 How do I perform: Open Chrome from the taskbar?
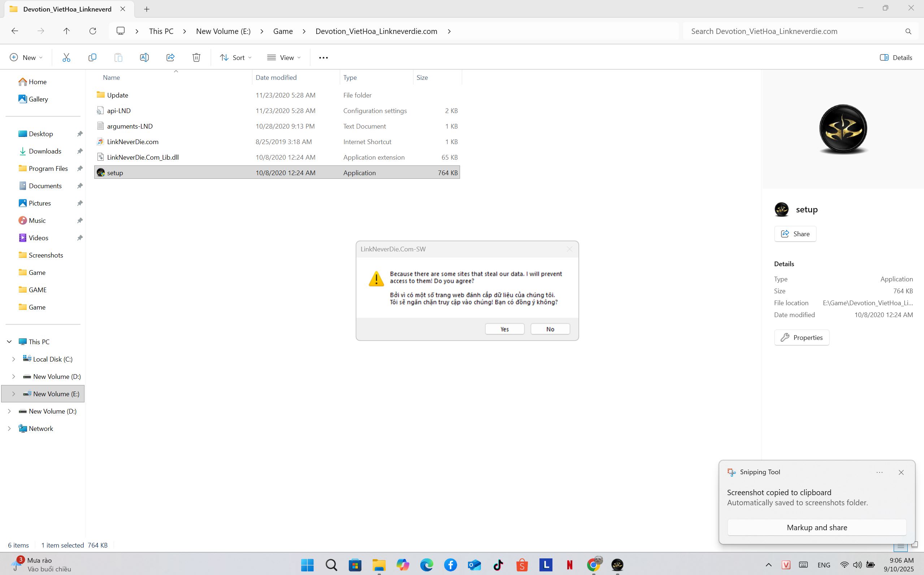coord(593,565)
